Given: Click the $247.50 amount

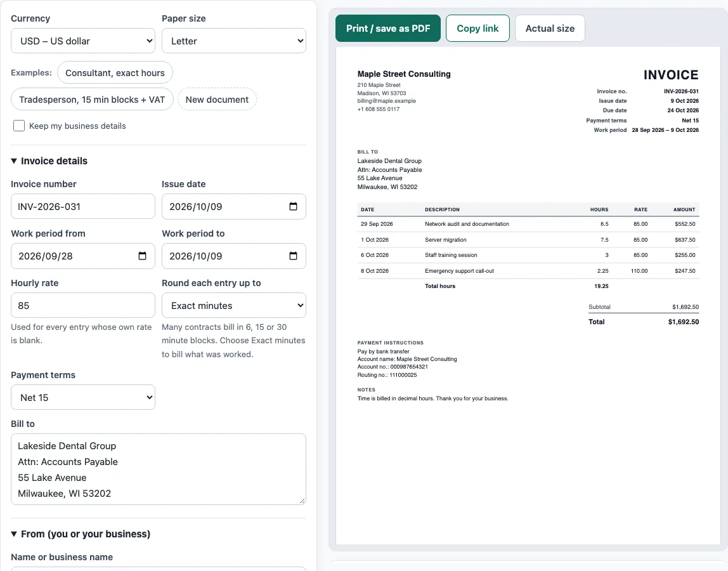Looking at the screenshot, I should (x=685, y=271).
